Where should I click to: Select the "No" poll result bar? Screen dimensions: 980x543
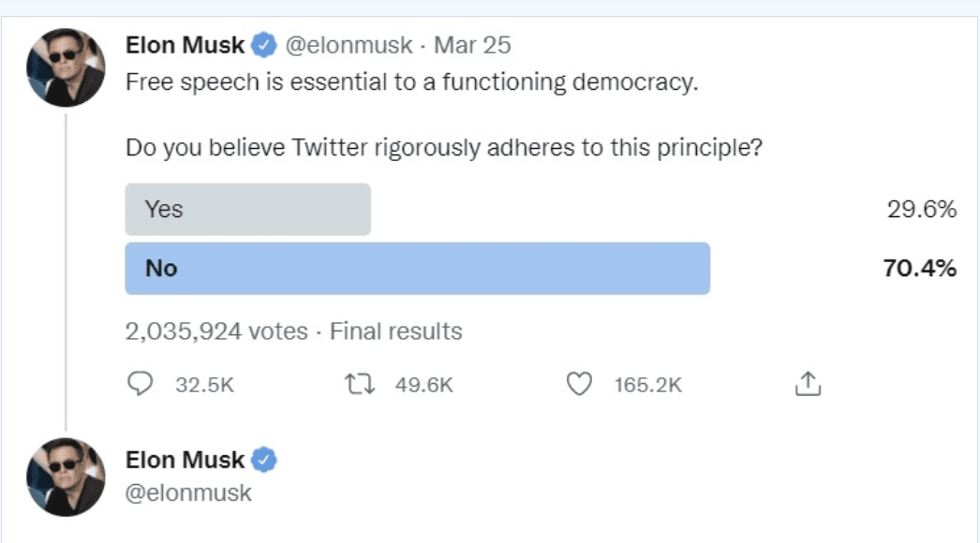pos(417,269)
